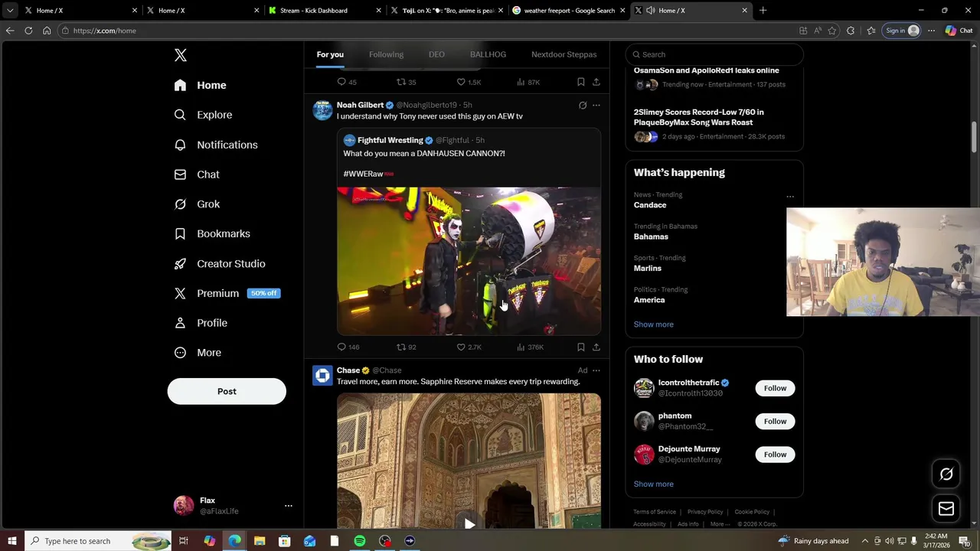Open the Grok floating button

coord(946,474)
